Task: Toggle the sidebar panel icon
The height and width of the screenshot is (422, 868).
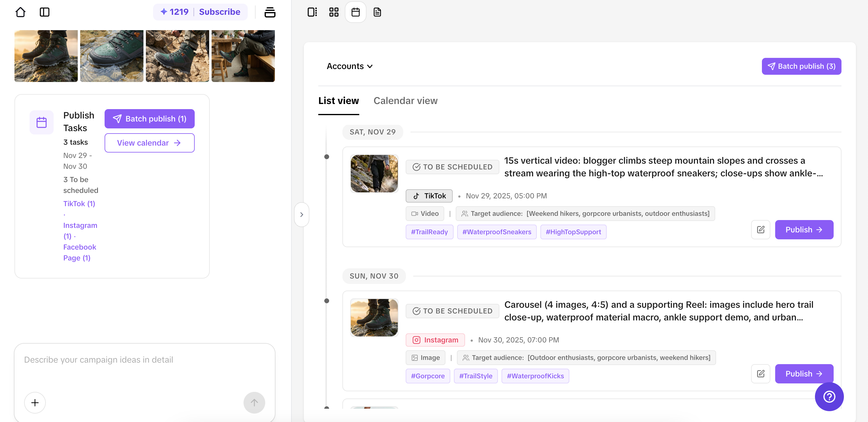Action: [x=45, y=12]
